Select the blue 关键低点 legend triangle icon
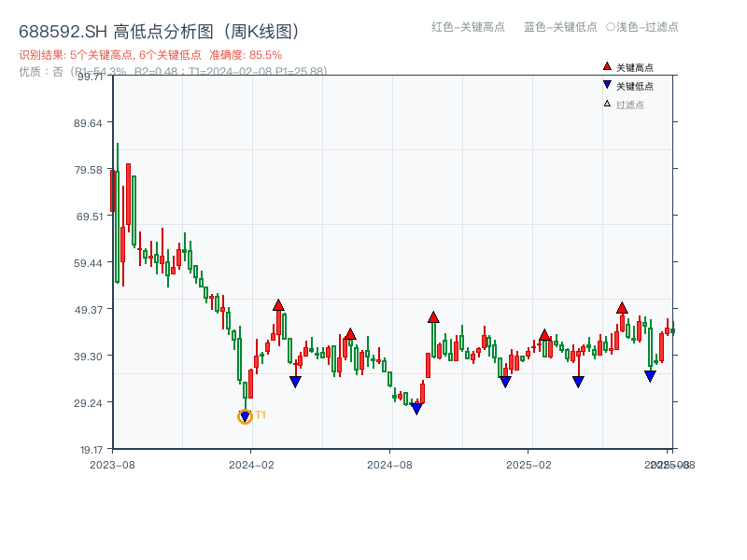This screenshot has height=560, width=747. (x=605, y=83)
